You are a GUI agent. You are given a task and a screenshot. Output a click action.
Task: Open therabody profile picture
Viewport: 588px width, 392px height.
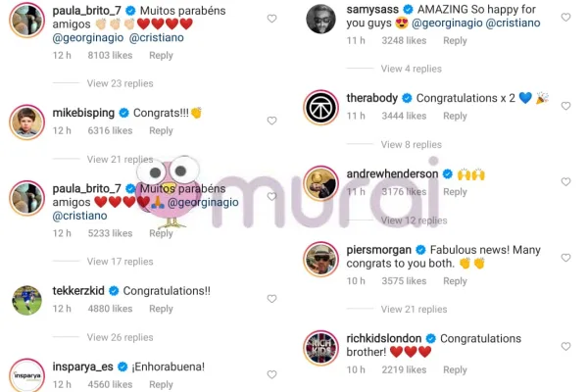coord(320,107)
